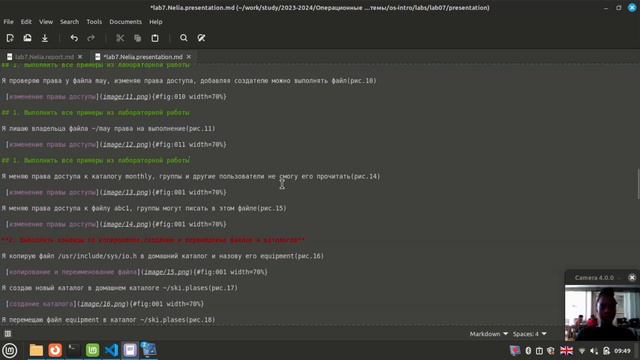Create a new document with toolbar icon
This screenshot has height=360, width=640.
pos(10,38)
